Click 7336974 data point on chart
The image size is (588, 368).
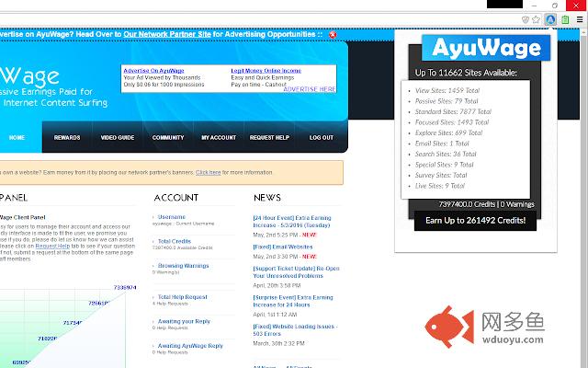[x=125, y=287]
